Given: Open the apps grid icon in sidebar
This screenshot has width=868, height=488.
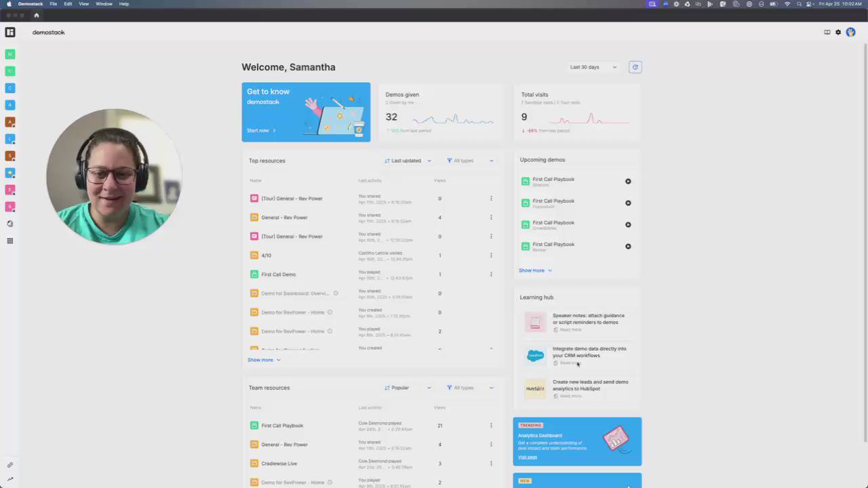Looking at the screenshot, I should tap(10, 241).
